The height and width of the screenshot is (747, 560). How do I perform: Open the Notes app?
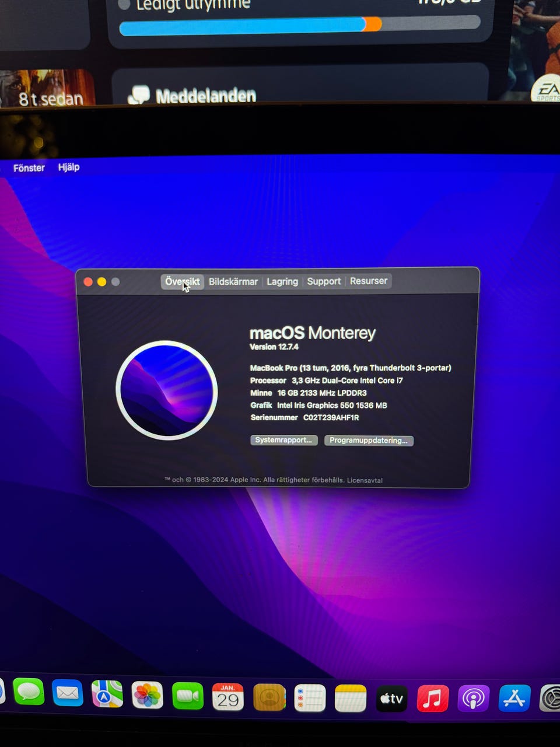[351, 699]
